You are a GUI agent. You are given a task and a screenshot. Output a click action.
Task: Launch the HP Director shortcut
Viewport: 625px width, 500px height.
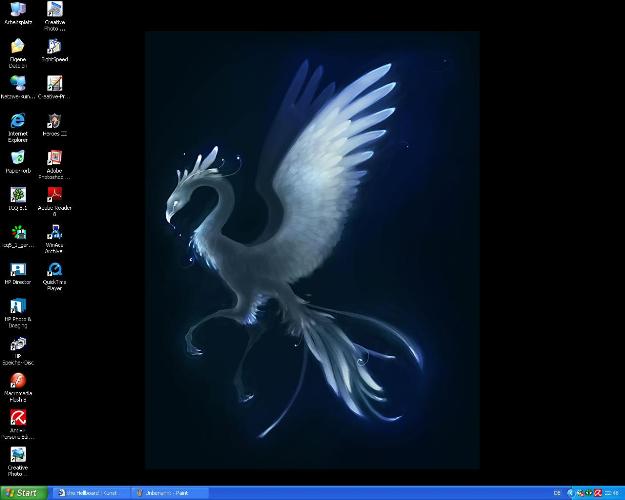(18, 269)
